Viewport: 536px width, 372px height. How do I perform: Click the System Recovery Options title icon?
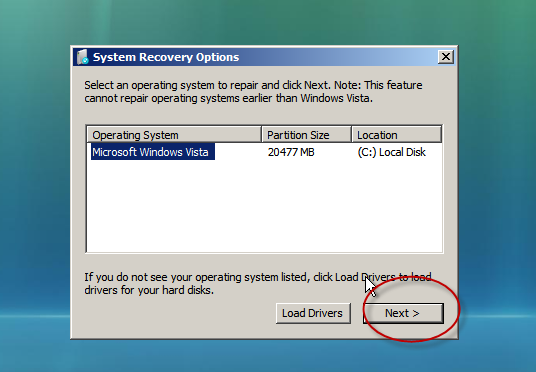83,57
